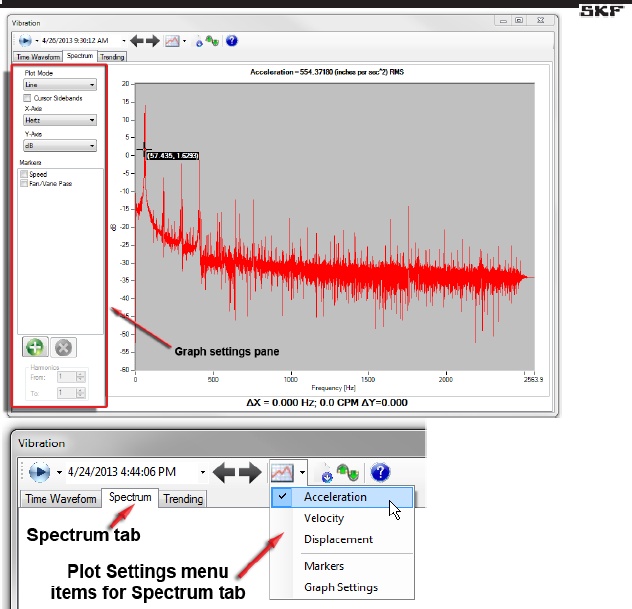Click the Plot Settings chart icon in lower toolbar
Viewport: 632px width, 609px height.
click(x=281, y=471)
